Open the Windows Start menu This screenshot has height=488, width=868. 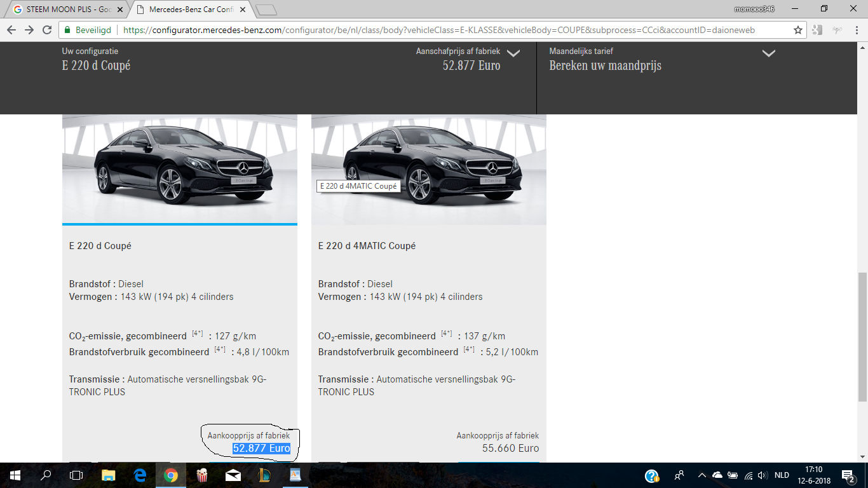15,475
